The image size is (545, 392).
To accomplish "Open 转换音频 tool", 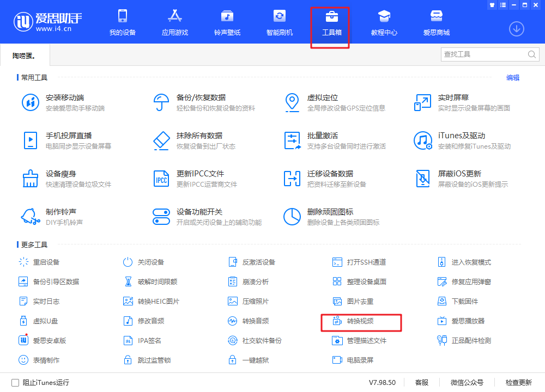I will click(x=248, y=321).
